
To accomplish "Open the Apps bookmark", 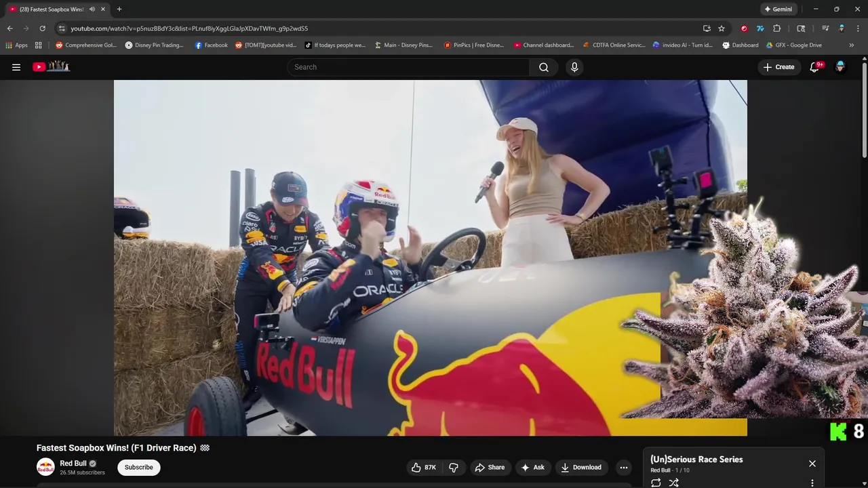I will click(16, 45).
